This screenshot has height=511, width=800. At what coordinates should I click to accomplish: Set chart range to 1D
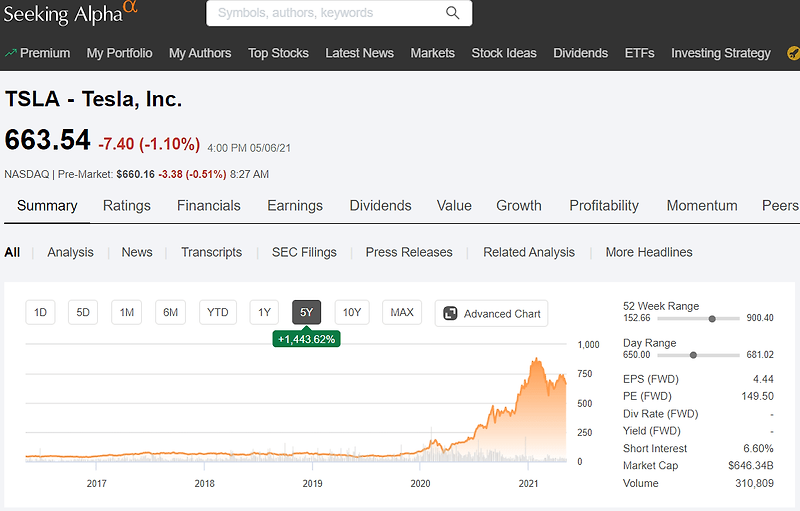pos(40,312)
